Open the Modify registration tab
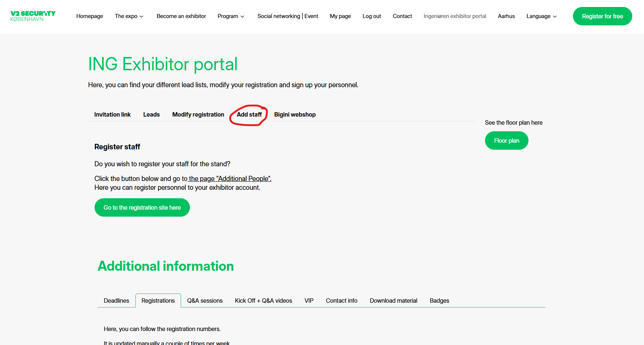This screenshot has height=345, width=644. (198, 115)
